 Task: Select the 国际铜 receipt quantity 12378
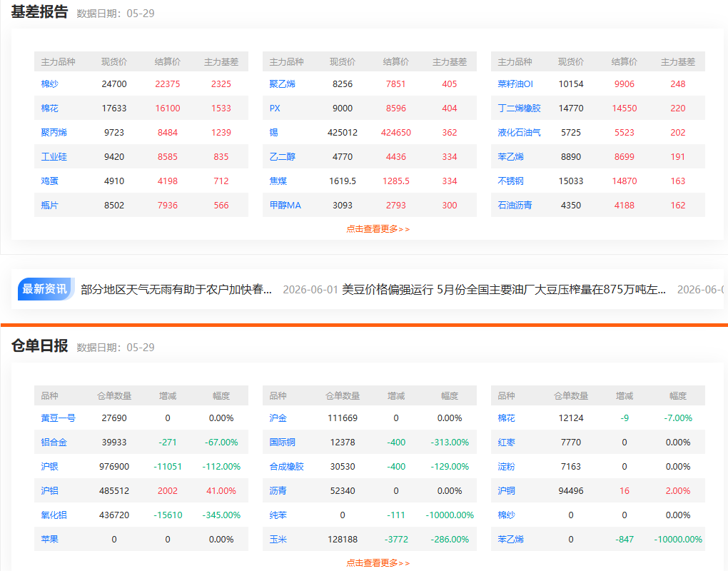click(343, 443)
